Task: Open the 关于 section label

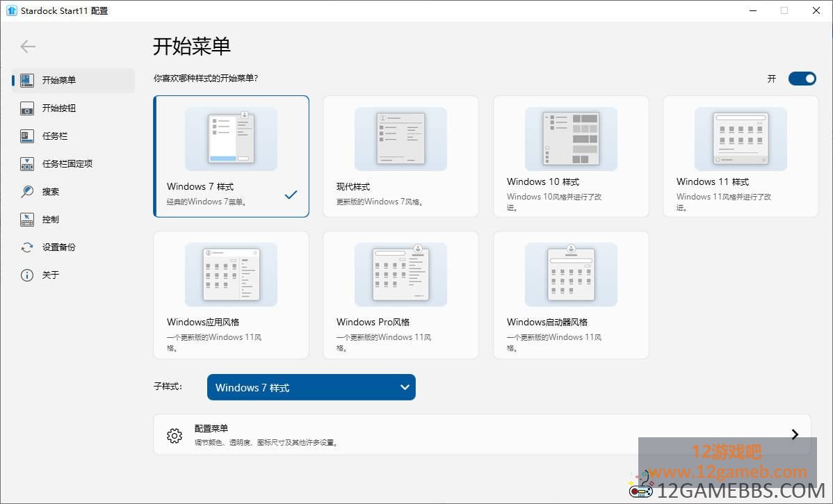Action: 51,275
